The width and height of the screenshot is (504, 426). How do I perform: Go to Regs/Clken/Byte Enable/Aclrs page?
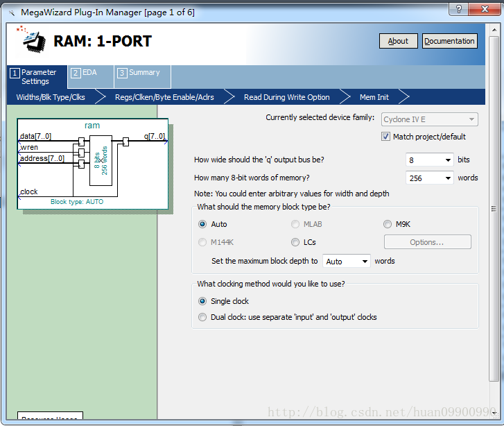(x=164, y=97)
